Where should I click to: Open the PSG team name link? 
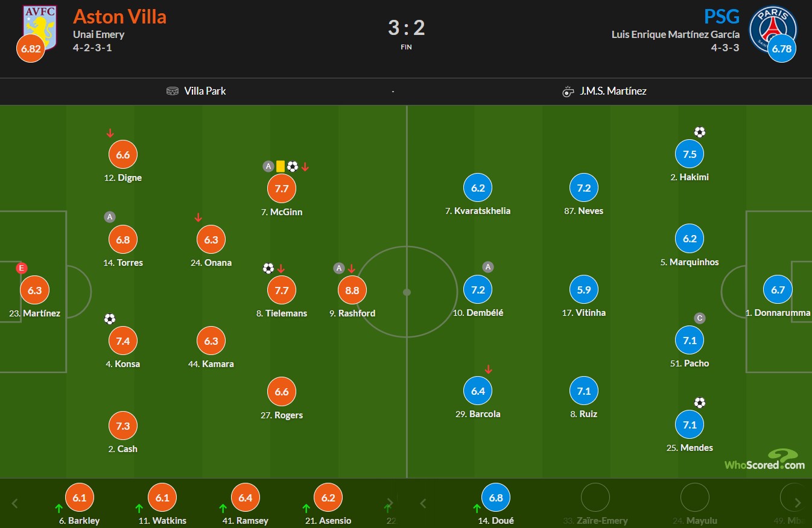[x=722, y=16]
